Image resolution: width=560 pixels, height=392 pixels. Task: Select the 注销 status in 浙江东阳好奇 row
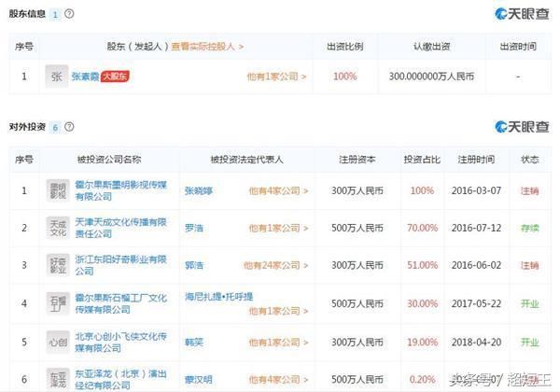point(529,265)
